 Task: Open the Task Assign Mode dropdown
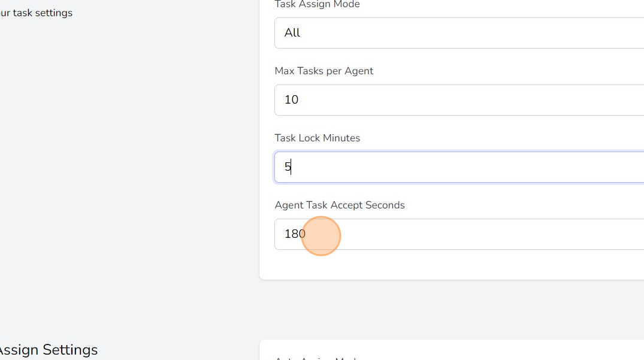(458, 33)
